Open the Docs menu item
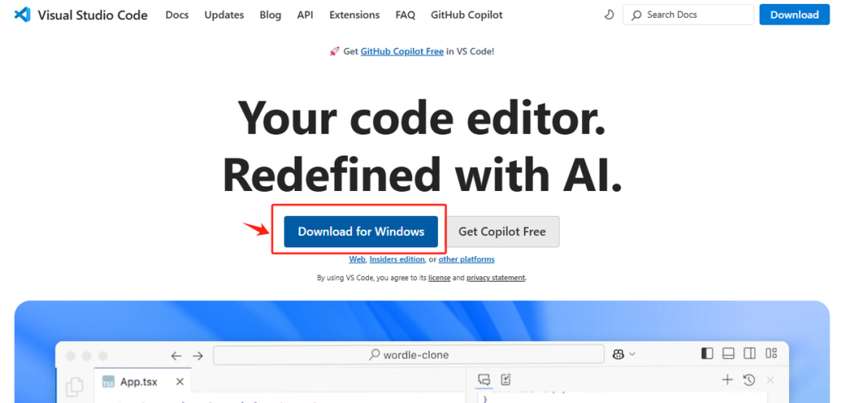The image size is (868, 403). click(x=177, y=15)
